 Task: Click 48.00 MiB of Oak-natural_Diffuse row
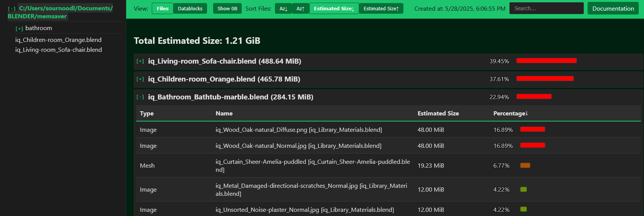point(431,130)
